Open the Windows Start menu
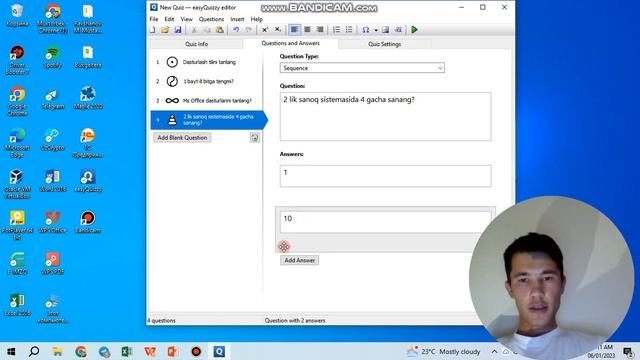This screenshot has height=360, width=640. (x=11, y=351)
